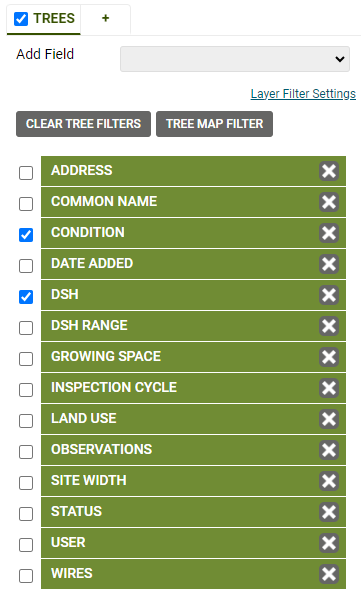Viewport: 363px width, 596px height.
Task: Add a new layer tab with plus
Action: coord(106,18)
